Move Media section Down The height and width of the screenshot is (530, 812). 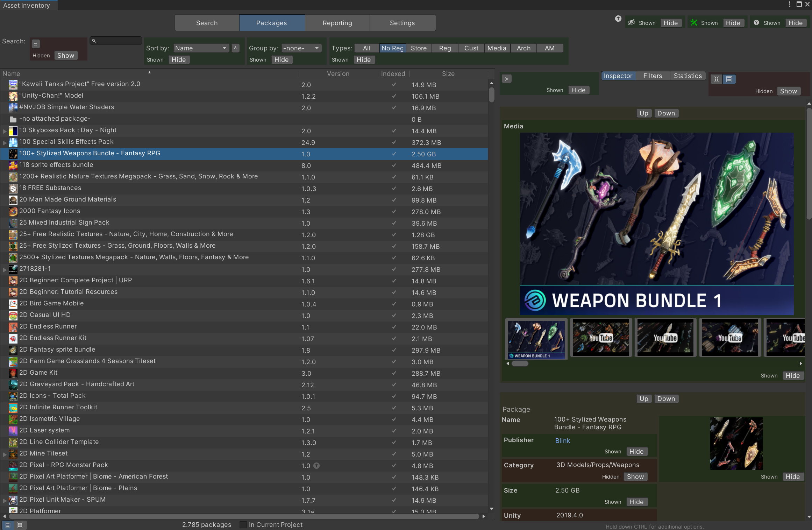(666, 113)
